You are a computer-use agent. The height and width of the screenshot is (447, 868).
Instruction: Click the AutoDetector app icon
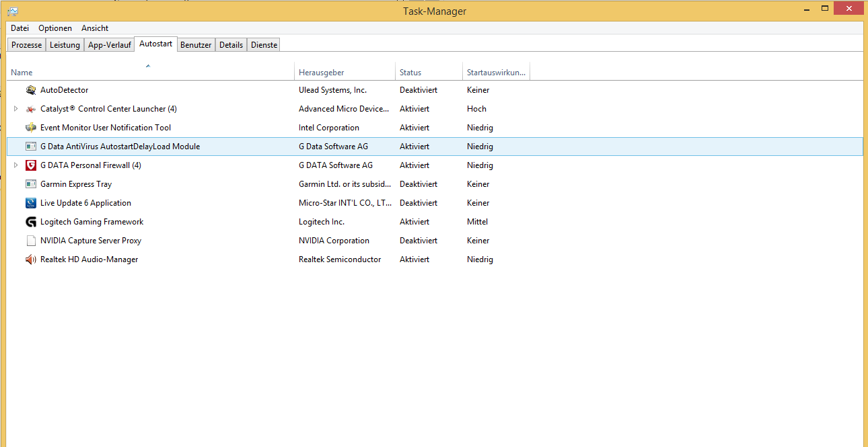point(30,90)
